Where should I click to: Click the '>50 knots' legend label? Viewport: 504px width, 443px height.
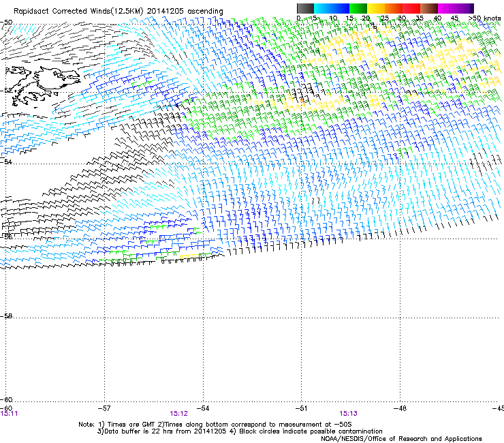coord(484,18)
